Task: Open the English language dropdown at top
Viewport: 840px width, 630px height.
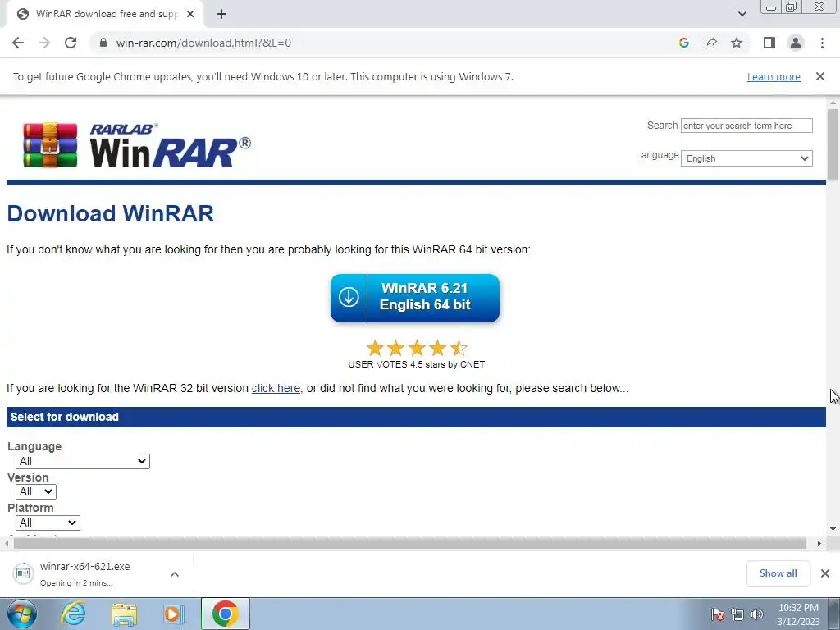Action: (x=746, y=158)
